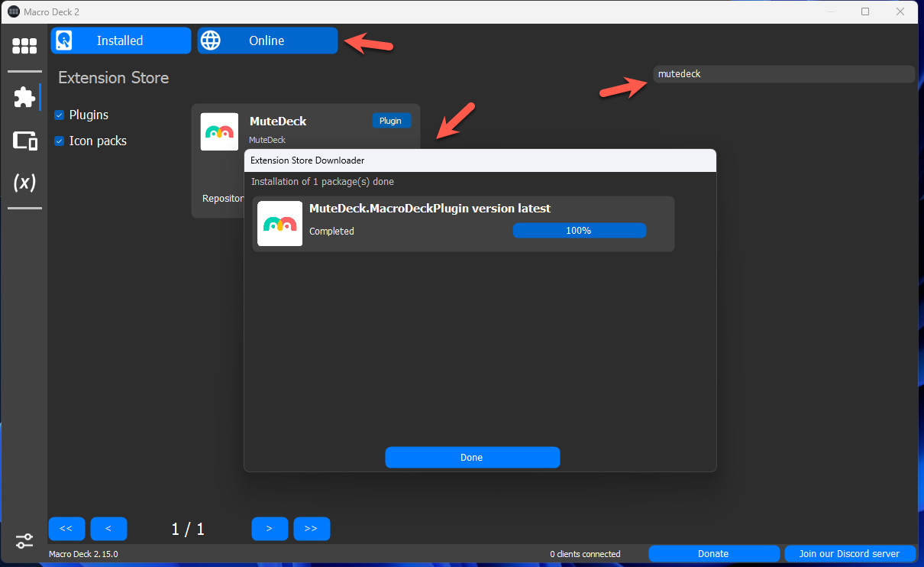Click the Extension Store Downloader title bar

(480, 160)
